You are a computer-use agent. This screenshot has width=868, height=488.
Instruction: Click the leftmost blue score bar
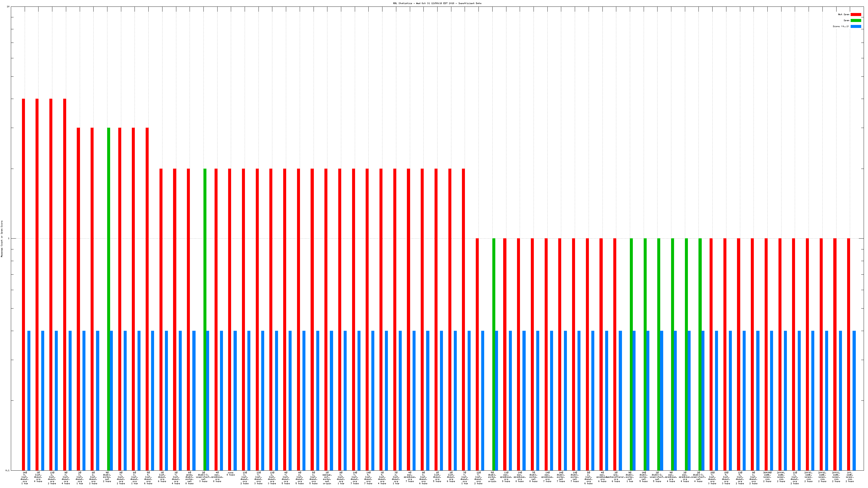(x=29, y=400)
